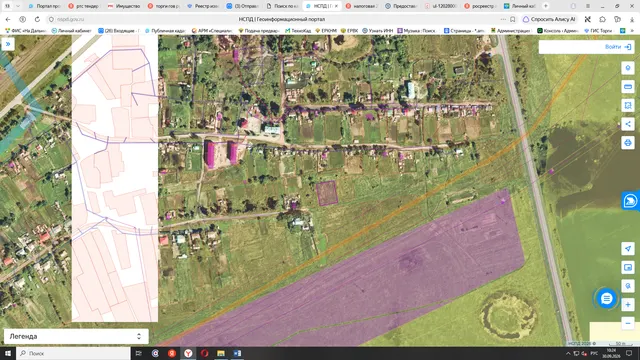Viewport: 640px width, 360px height.
Task: Open ТехноКад bookmark
Action: coord(298,31)
